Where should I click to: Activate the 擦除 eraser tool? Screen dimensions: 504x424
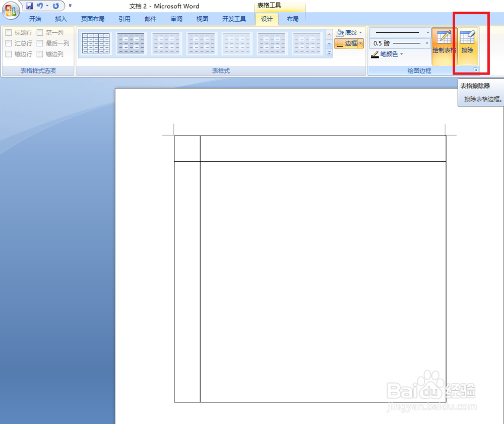click(467, 46)
